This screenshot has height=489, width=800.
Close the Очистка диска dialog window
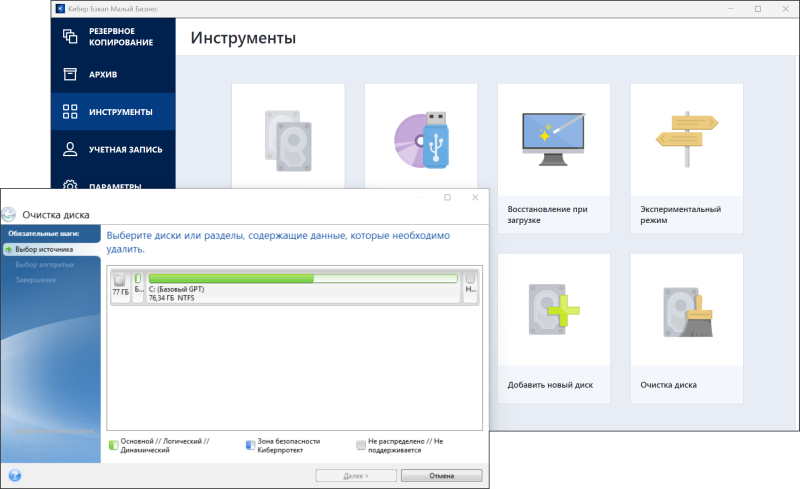pyautogui.click(x=475, y=198)
